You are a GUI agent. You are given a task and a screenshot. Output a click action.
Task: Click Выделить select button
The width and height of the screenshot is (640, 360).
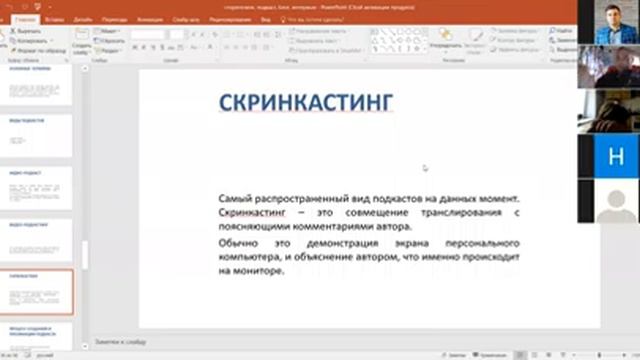point(563,50)
